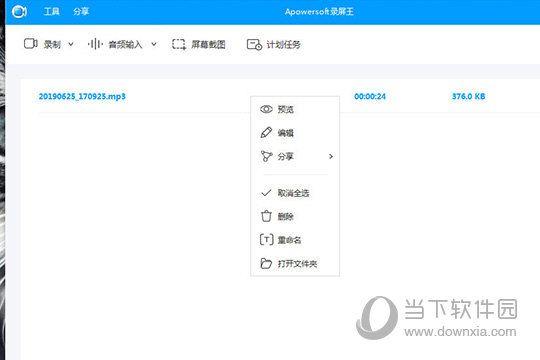Choose 预览 from context menu

pyautogui.click(x=295, y=110)
